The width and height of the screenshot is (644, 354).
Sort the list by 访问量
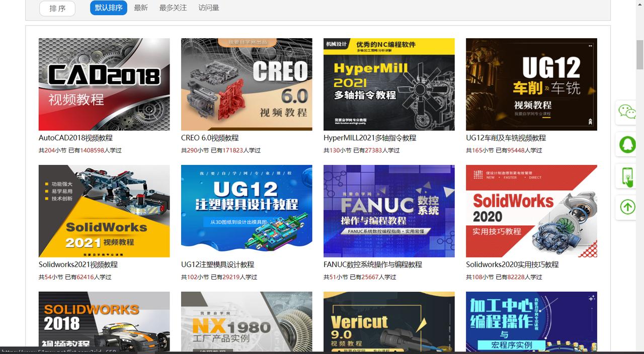tap(208, 8)
